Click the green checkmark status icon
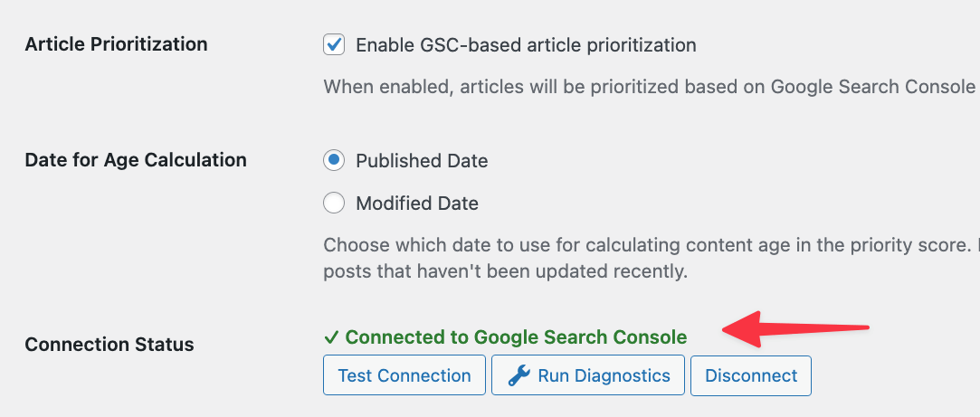Screen dimensions: 980x417 (x=331, y=337)
